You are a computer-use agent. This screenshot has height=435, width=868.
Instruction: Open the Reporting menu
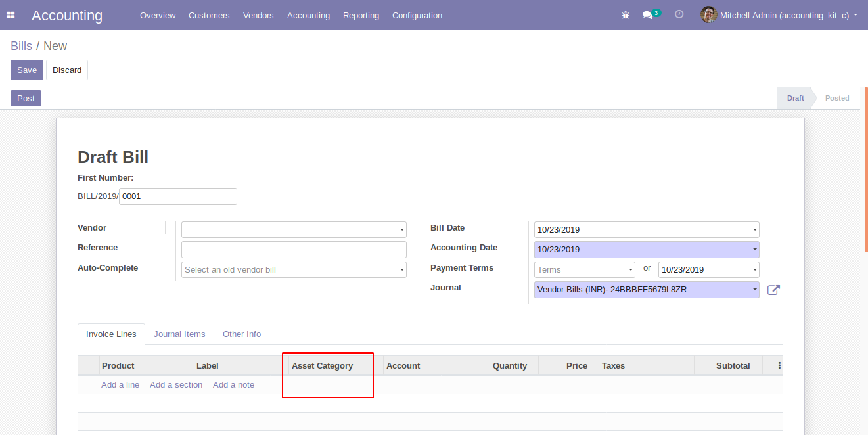point(361,15)
